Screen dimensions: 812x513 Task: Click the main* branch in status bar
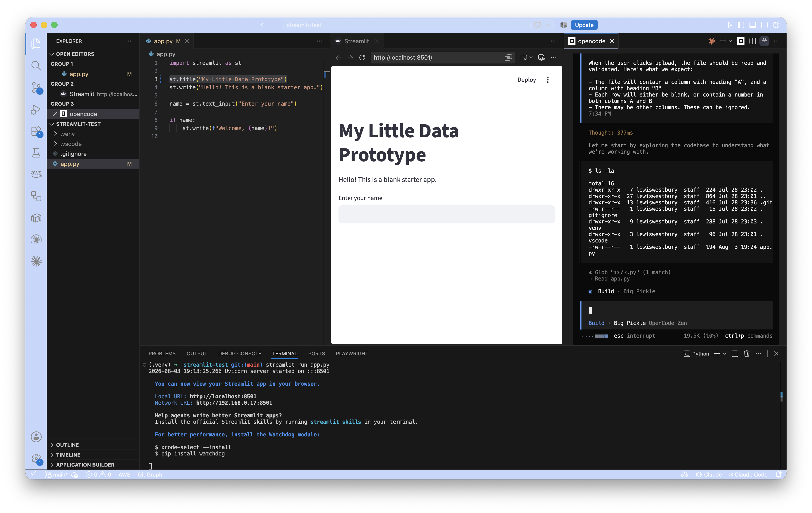pos(57,474)
